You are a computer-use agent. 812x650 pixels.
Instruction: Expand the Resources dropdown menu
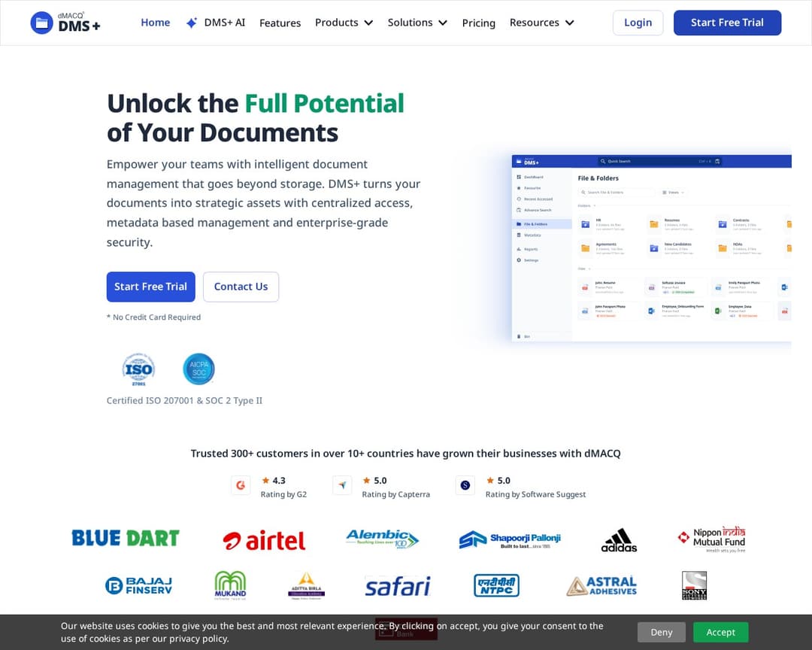tap(541, 23)
